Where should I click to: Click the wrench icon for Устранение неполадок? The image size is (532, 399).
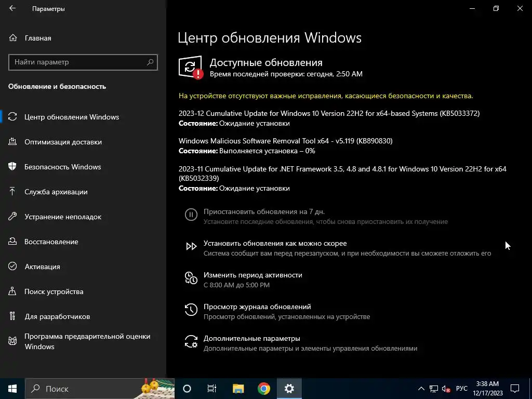12,217
